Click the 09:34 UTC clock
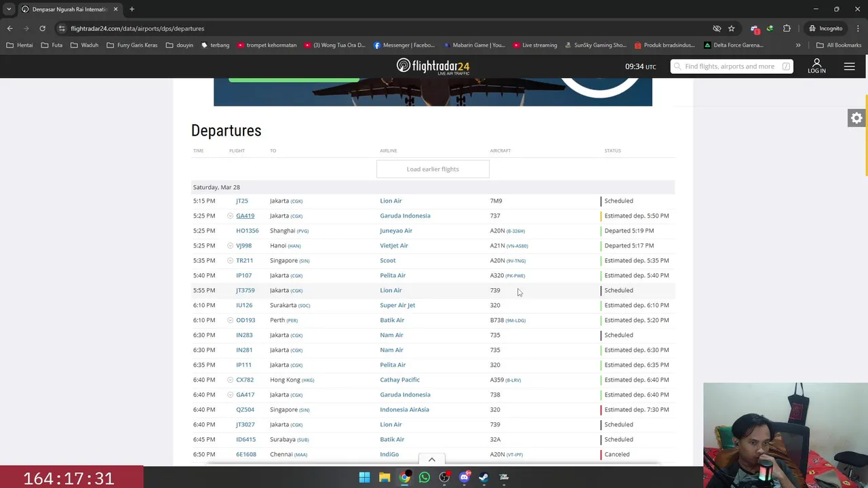The height and width of the screenshot is (488, 868). coord(640,66)
